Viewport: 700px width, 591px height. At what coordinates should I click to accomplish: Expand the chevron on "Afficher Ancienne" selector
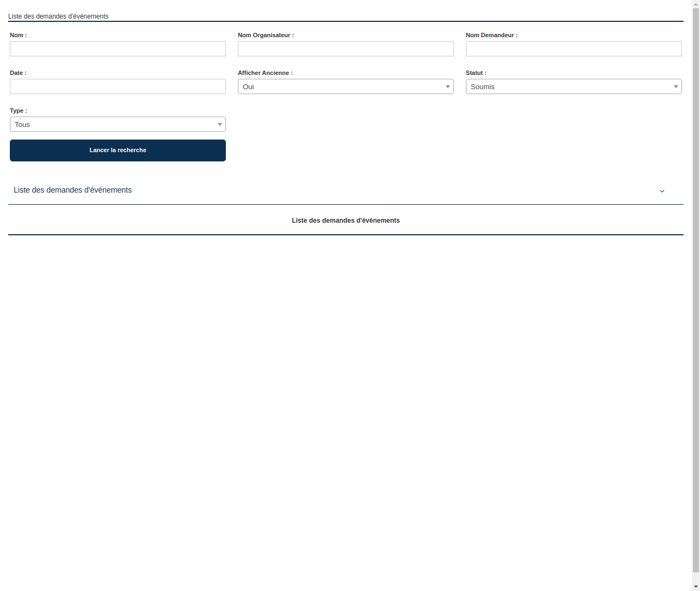click(447, 86)
